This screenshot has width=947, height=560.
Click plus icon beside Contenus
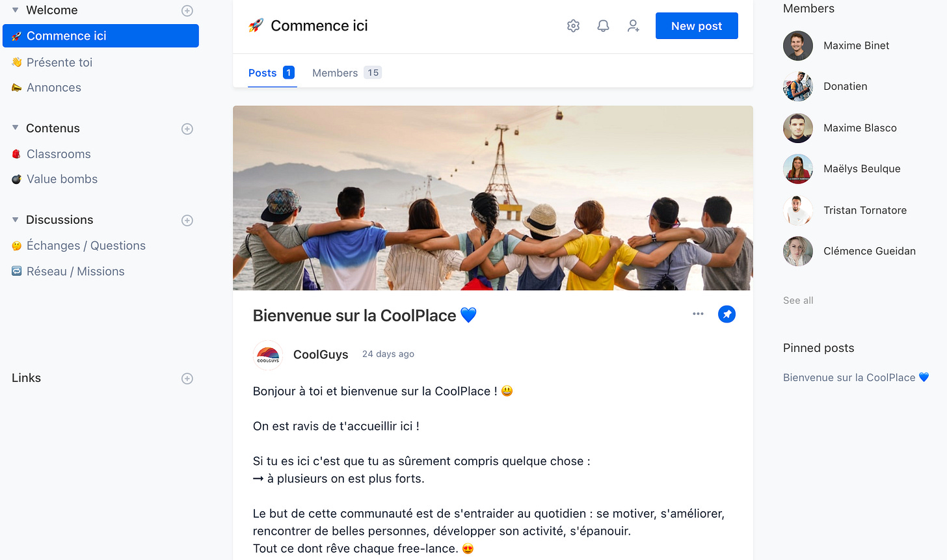187,129
